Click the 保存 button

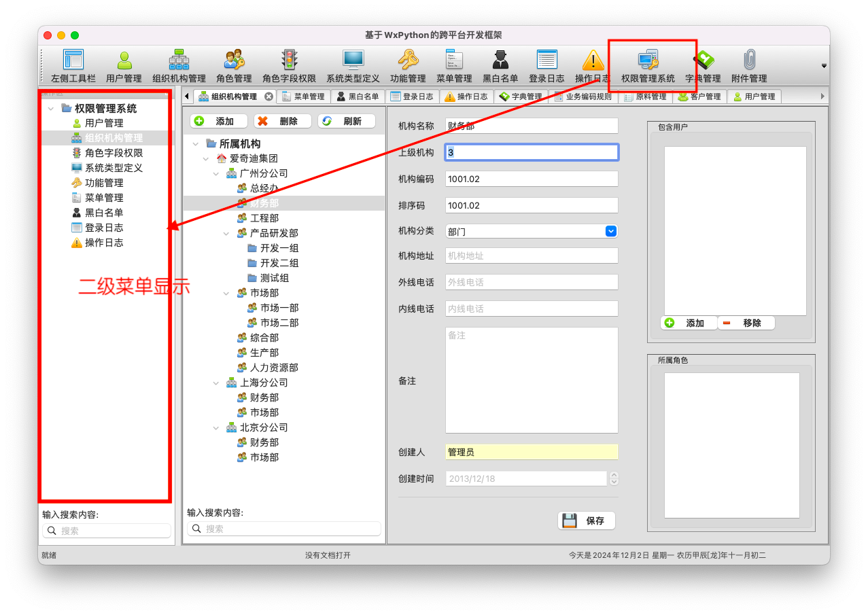coord(587,521)
